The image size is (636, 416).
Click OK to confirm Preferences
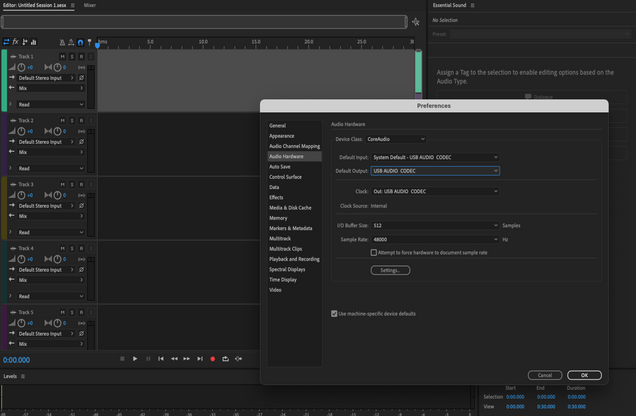pos(584,376)
